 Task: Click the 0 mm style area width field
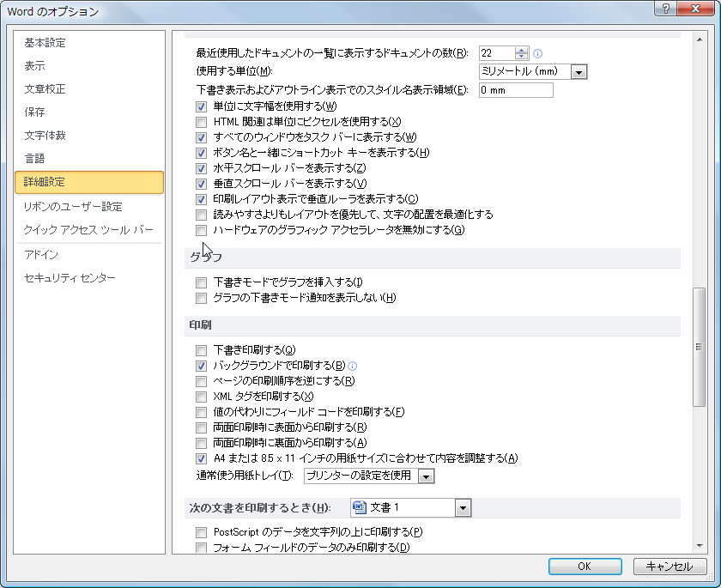tap(515, 89)
